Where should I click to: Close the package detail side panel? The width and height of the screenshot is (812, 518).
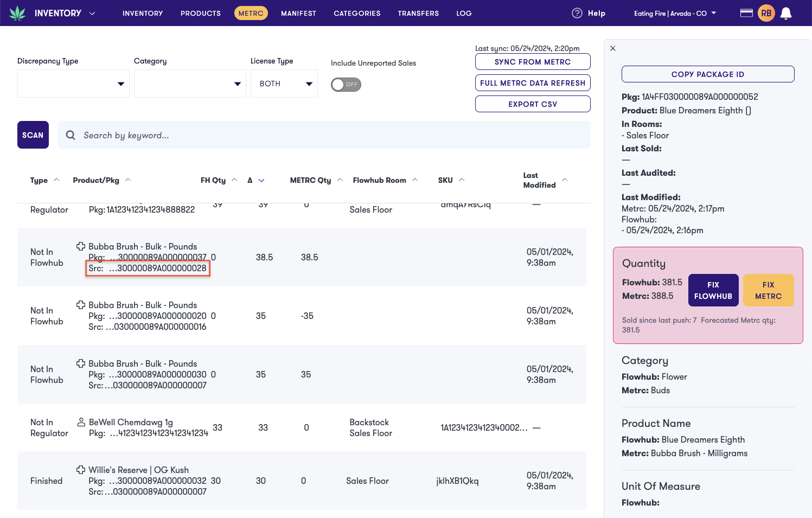click(x=613, y=48)
